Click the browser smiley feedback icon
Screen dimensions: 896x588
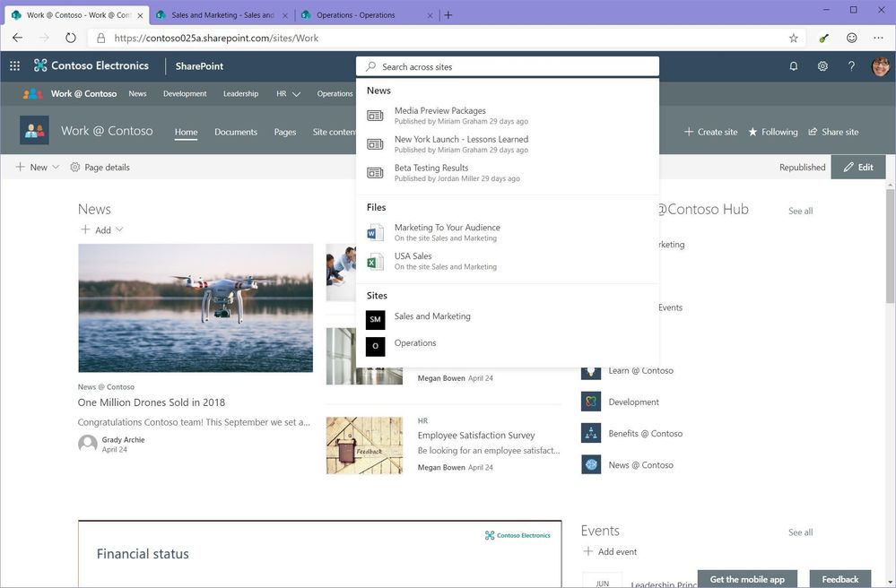point(851,38)
